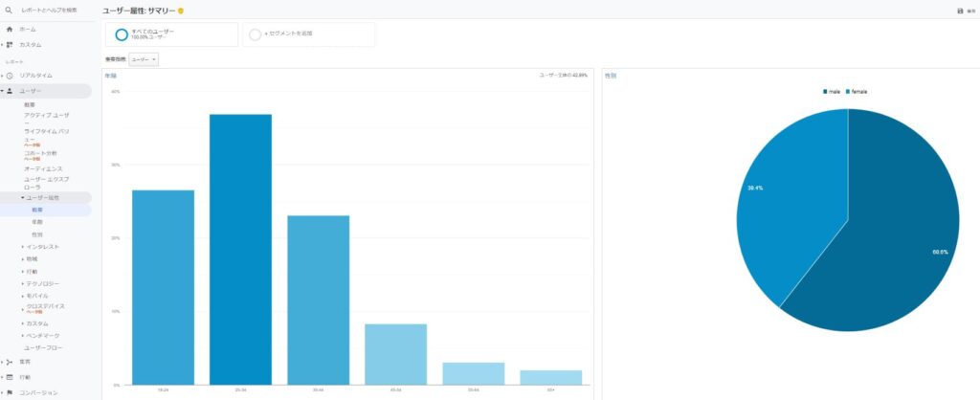980x400 pixels.
Task: Click the top-level カスタム dashboard grid icon
Action: 10,45
